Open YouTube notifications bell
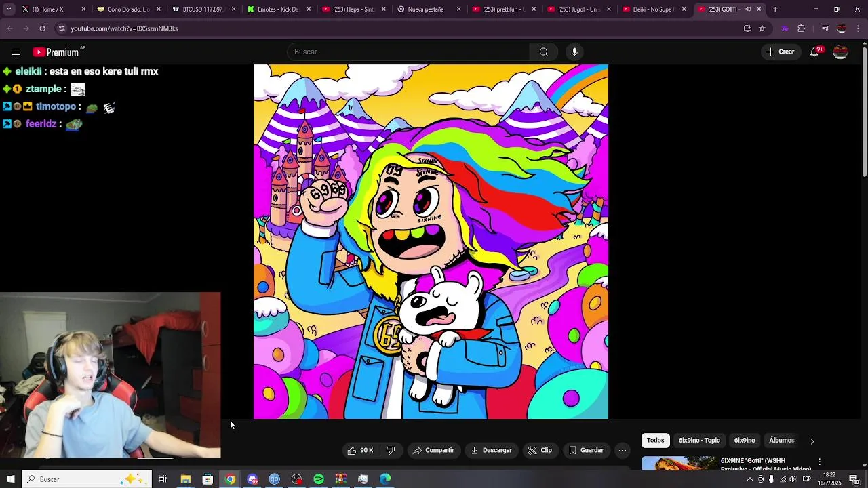This screenshot has width=868, height=488. pos(814,52)
